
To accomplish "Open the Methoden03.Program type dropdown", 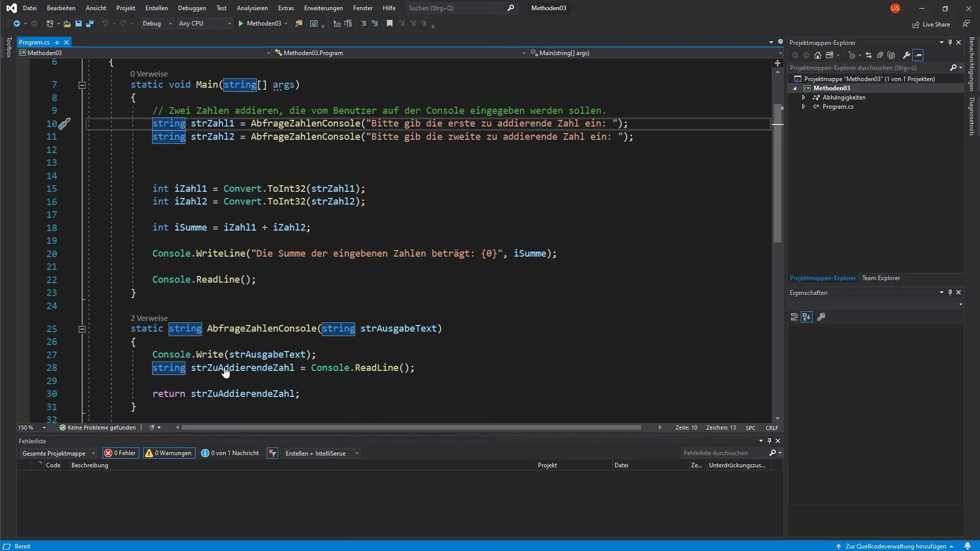I will [x=400, y=53].
